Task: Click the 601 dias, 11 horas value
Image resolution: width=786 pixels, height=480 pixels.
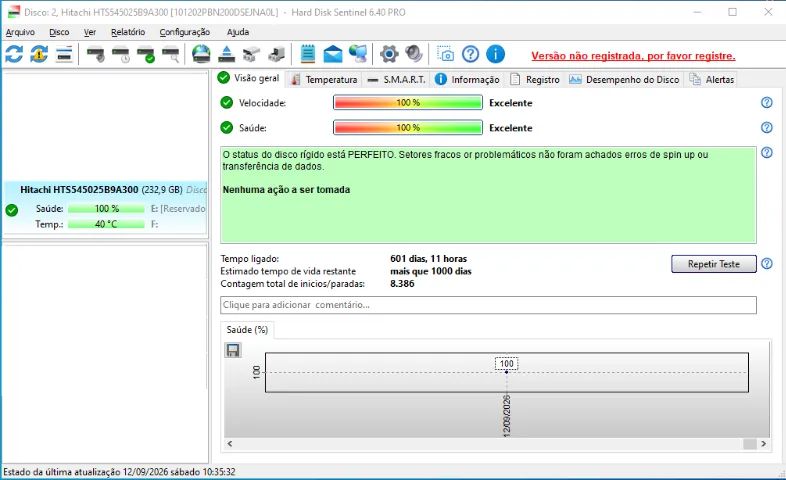Action: click(429, 259)
